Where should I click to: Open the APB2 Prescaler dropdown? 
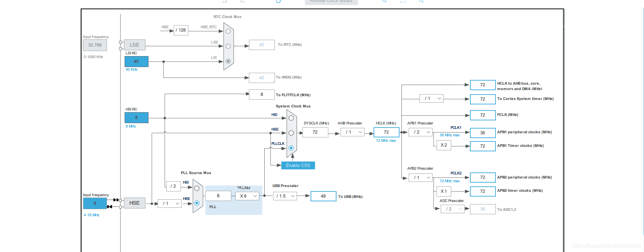click(421, 178)
